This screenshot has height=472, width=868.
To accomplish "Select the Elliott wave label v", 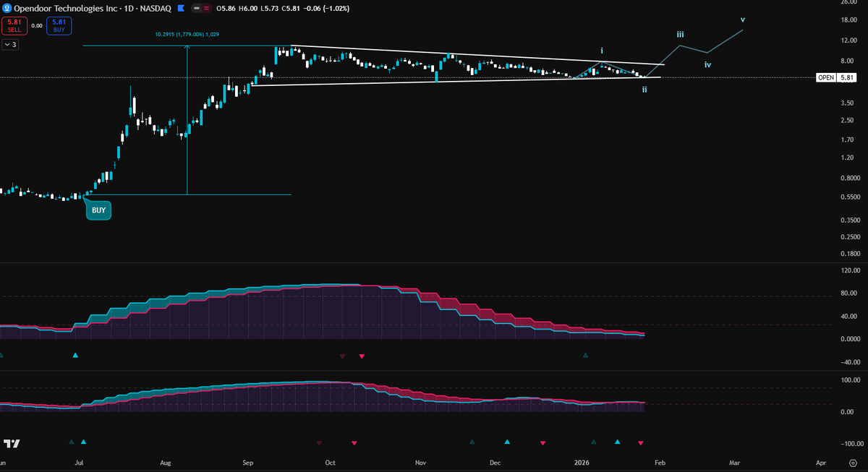I will [743, 19].
